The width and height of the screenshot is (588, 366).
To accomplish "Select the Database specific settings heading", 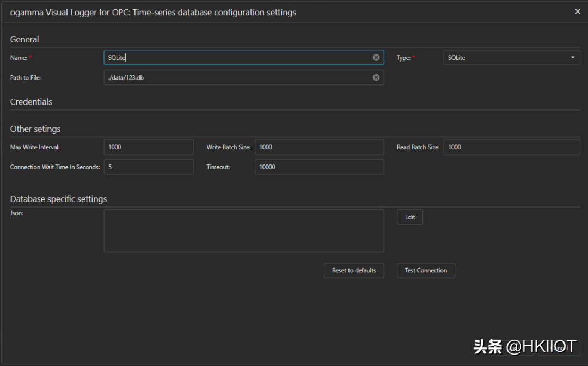I will pyautogui.click(x=58, y=199).
